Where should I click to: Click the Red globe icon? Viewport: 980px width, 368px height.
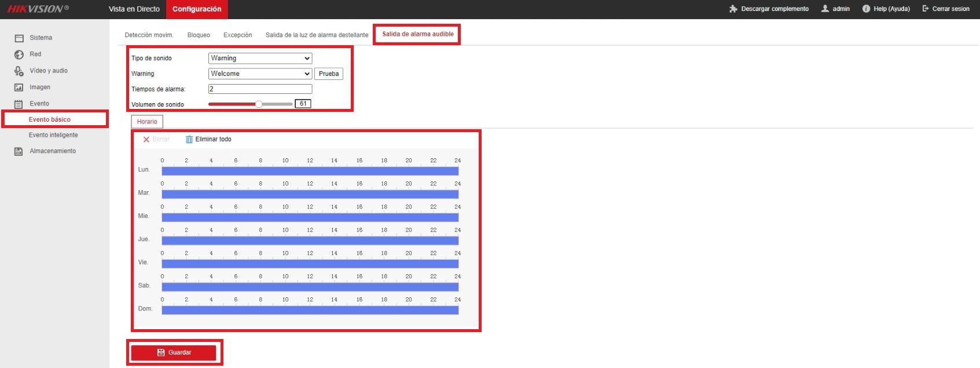pyautogui.click(x=19, y=54)
